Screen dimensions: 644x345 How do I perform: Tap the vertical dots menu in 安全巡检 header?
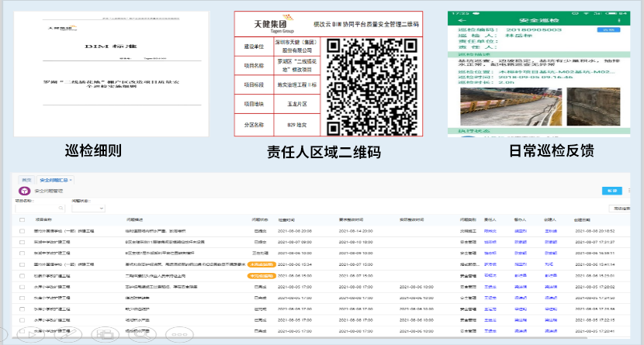point(618,20)
